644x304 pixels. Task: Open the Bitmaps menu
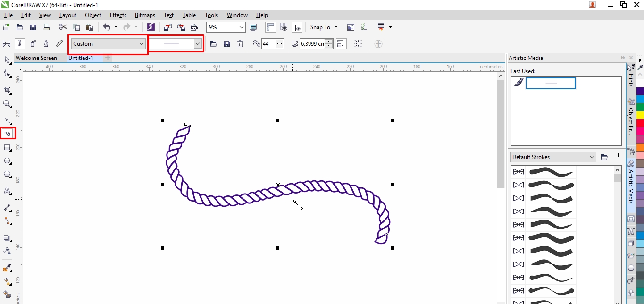[x=145, y=15]
